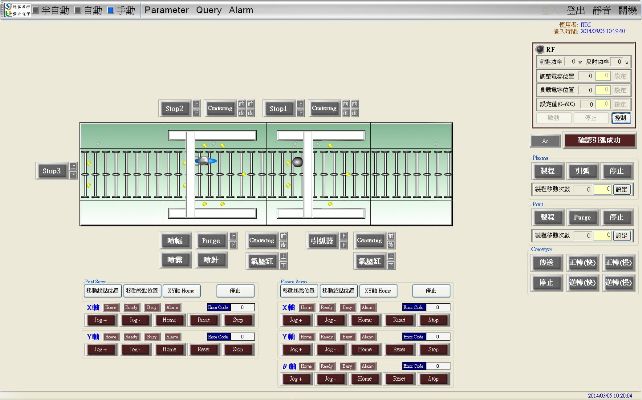Open the Alarm menu
The width and height of the screenshot is (642, 400).
(241, 9)
